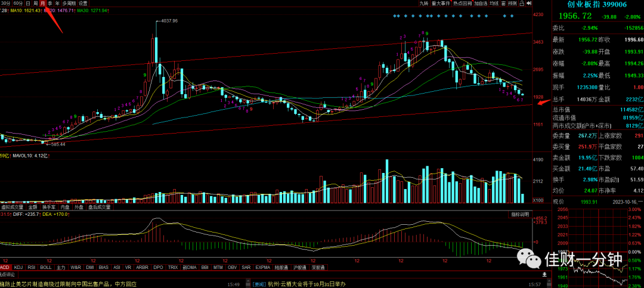Select the KDJ indicator tab

[x=18, y=268]
